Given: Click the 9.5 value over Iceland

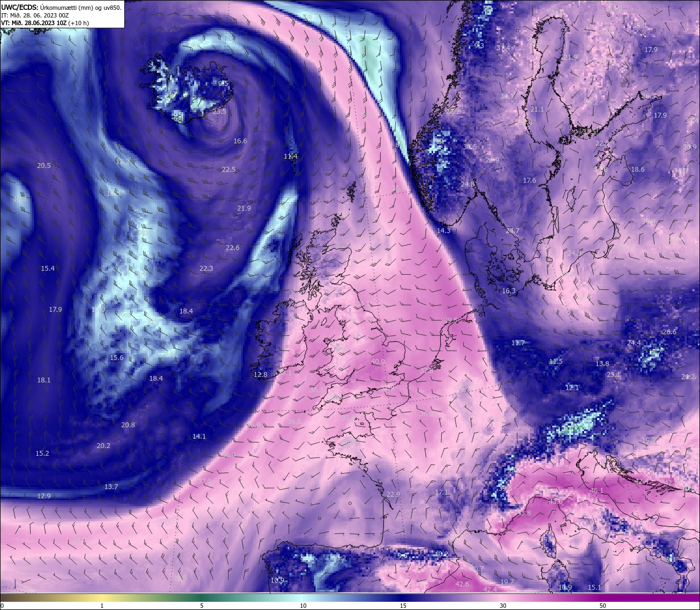Looking at the screenshot, I should 224,84.
